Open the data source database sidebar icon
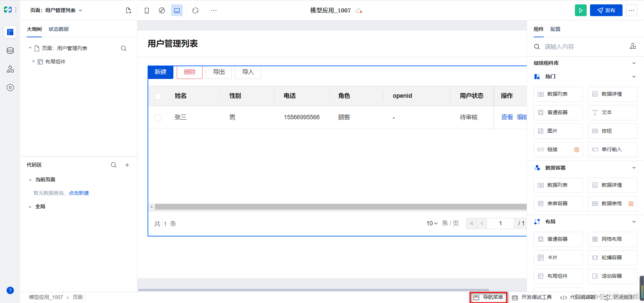This screenshot has height=303, width=644. point(10,51)
